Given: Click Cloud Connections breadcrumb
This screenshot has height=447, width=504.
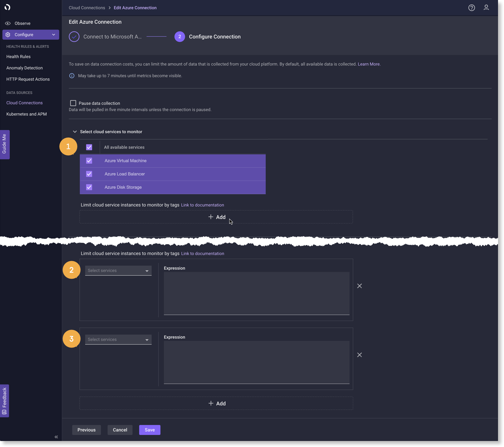Looking at the screenshot, I should pos(87,8).
